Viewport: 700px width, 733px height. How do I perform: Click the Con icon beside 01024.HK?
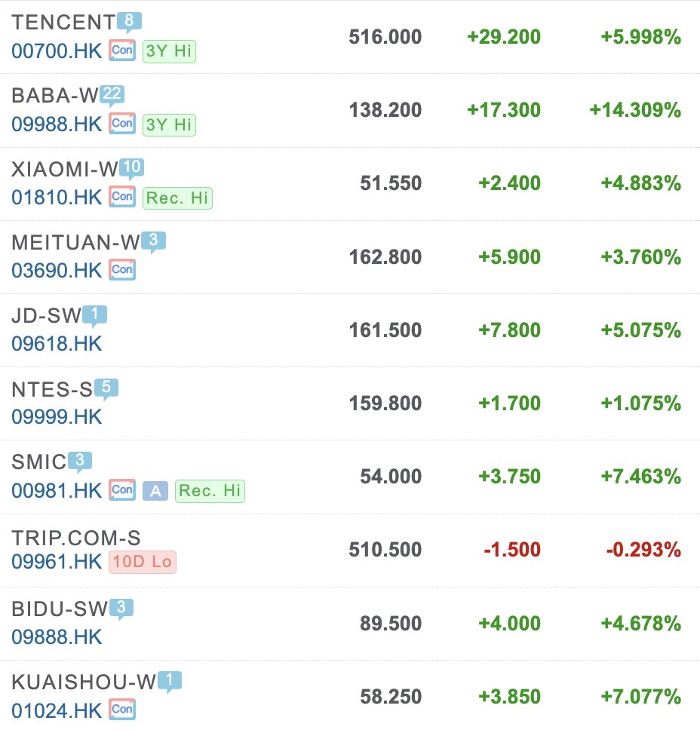pyautogui.click(x=122, y=710)
